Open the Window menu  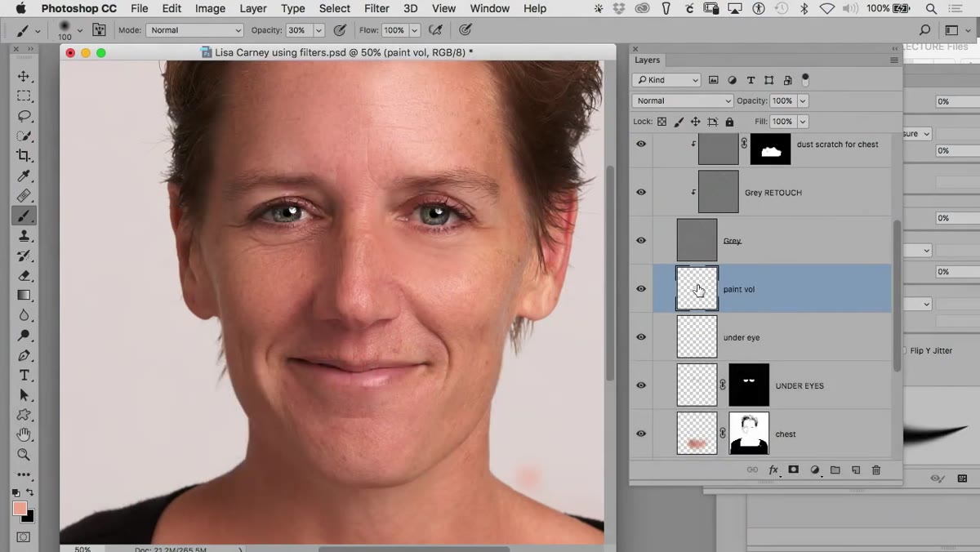[x=490, y=8]
